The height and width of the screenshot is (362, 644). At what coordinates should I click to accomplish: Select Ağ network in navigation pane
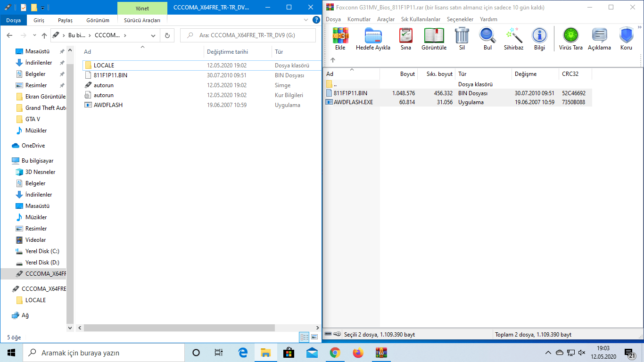(25, 315)
